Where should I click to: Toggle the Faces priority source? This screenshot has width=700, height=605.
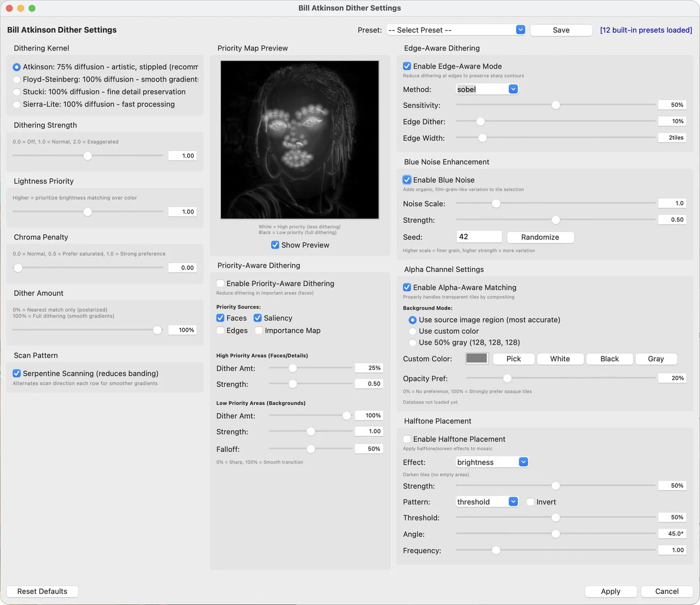[x=220, y=318]
